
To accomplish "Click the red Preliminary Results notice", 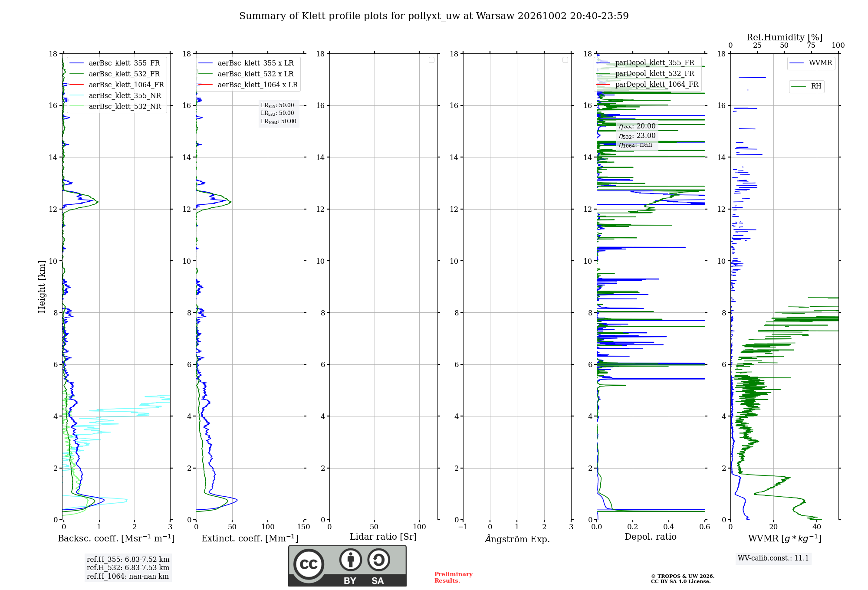I will 454,577.
